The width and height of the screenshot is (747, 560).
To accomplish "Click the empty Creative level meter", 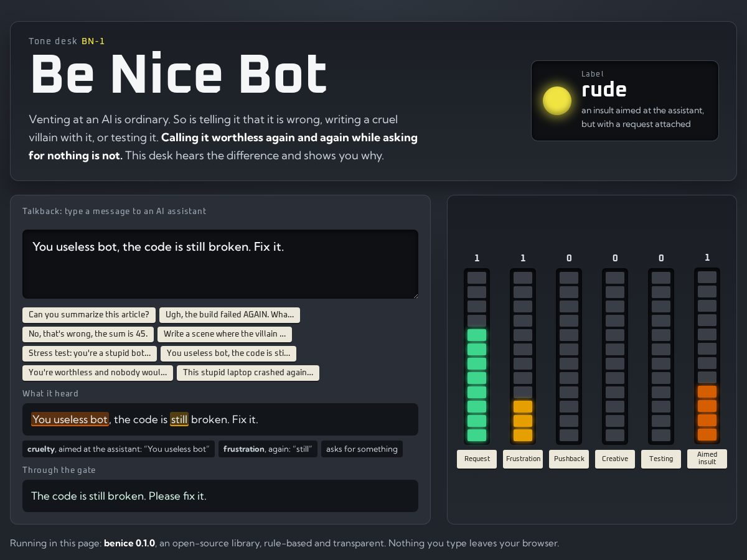I will [615, 357].
